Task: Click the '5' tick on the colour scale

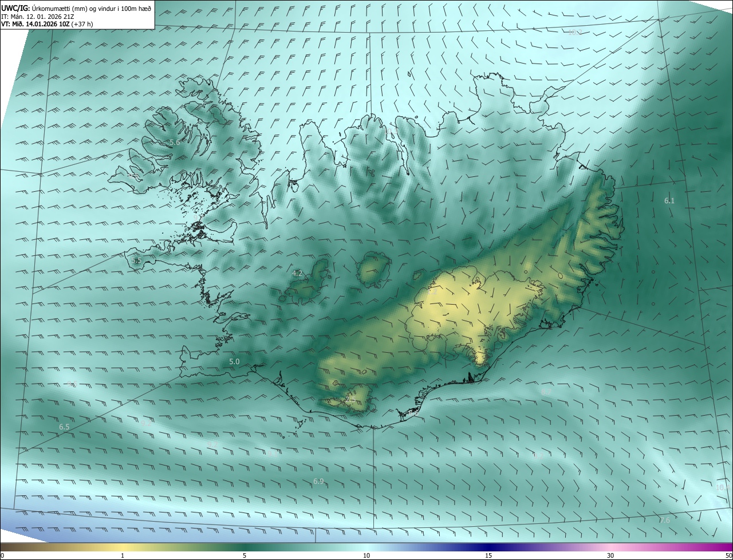Action: [245, 555]
